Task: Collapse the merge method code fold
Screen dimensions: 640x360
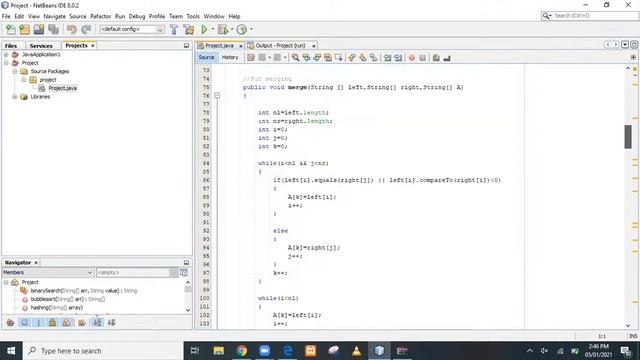Action: [217, 96]
